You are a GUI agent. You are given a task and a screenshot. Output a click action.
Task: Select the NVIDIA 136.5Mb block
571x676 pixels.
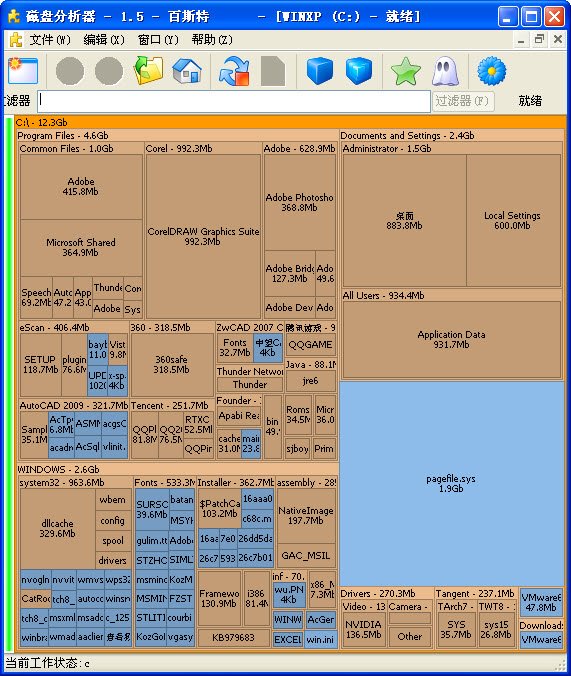364,629
